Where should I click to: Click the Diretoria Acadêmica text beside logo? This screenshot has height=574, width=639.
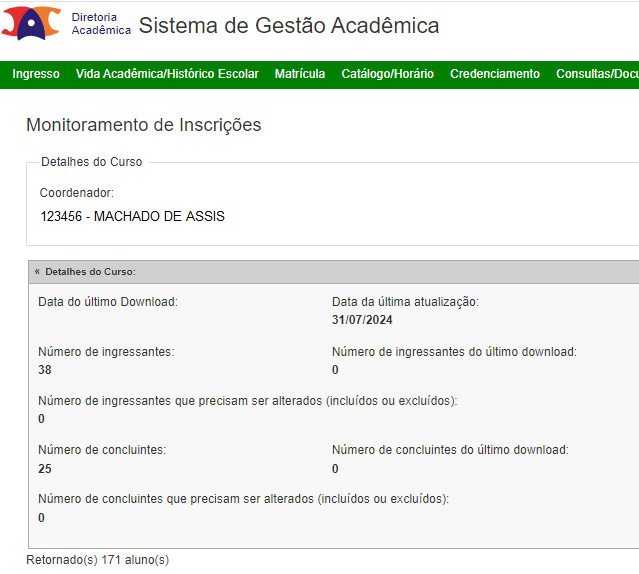click(x=101, y=24)
